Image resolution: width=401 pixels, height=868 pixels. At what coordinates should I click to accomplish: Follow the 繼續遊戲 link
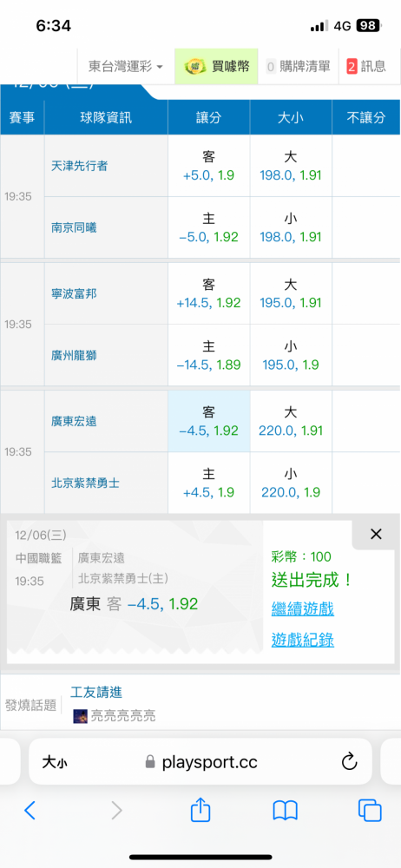tap(302, 609)
